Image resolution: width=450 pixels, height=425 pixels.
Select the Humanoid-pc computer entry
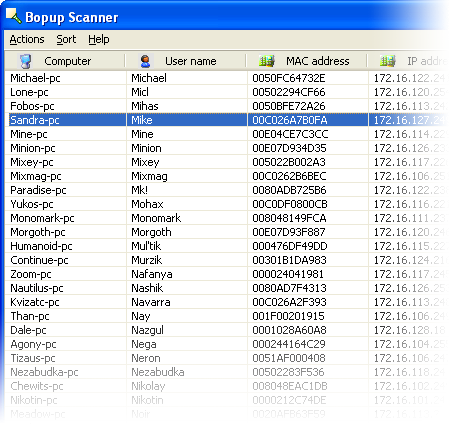(41, 246)
